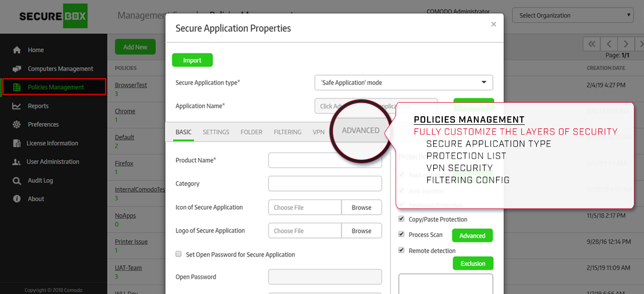Browse for the Icon of Secure Application
This screenshot has width=644, height=294.
tap(361, 207)
